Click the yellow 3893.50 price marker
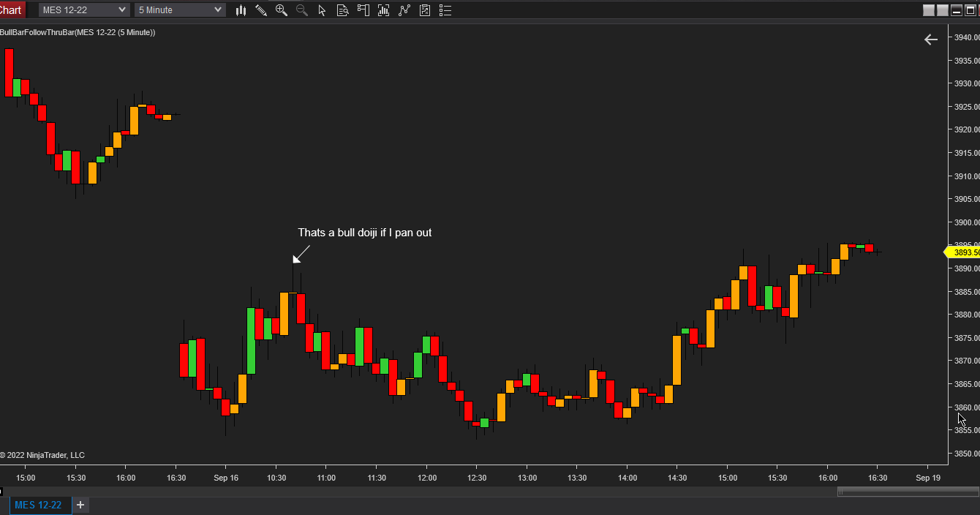 coord(963,252)
